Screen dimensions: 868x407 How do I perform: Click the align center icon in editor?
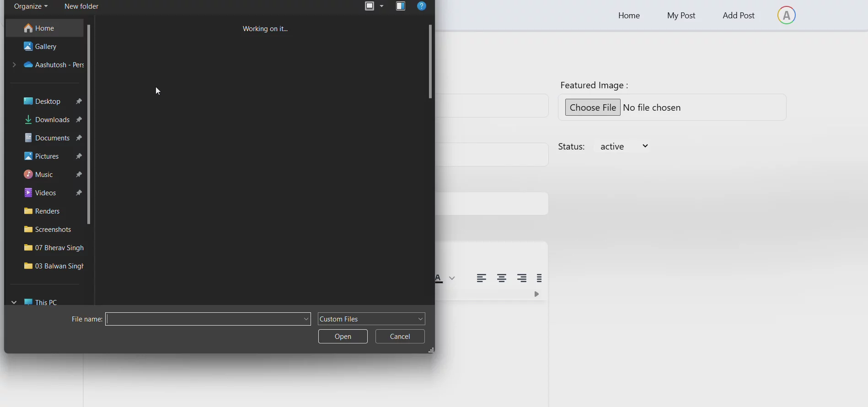(502, 278)
